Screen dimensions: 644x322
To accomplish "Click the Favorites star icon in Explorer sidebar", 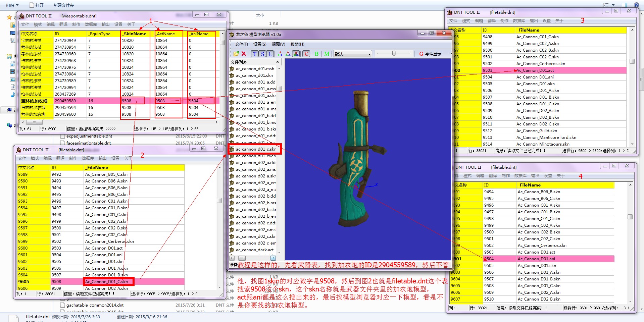I will (9, 17).
